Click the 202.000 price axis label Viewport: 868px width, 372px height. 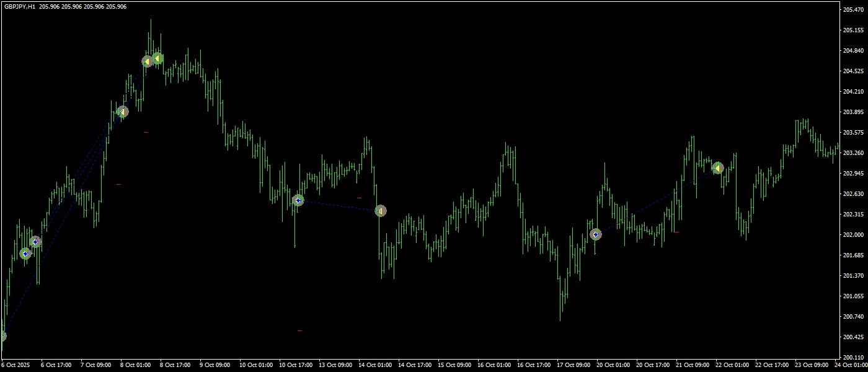point(854,235)
